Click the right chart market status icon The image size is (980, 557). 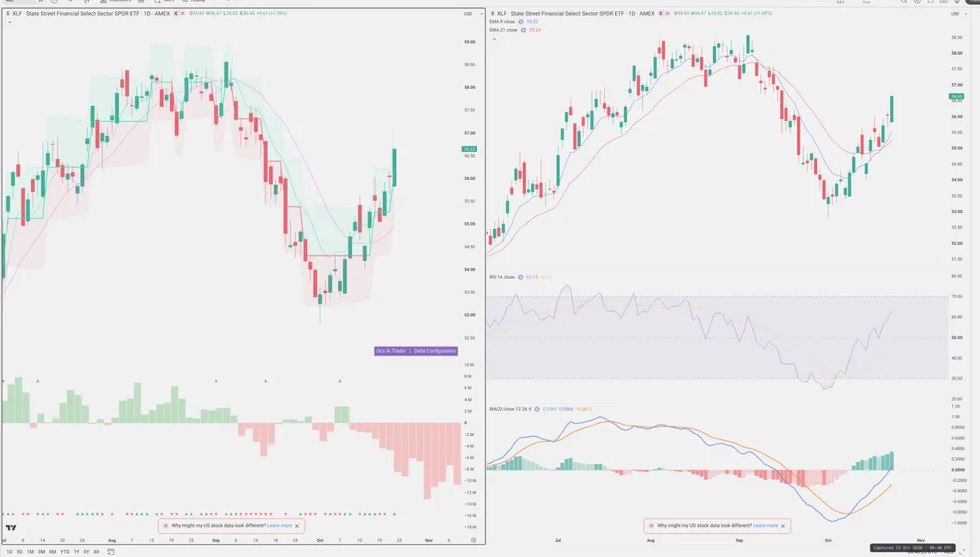click(661, 14)
